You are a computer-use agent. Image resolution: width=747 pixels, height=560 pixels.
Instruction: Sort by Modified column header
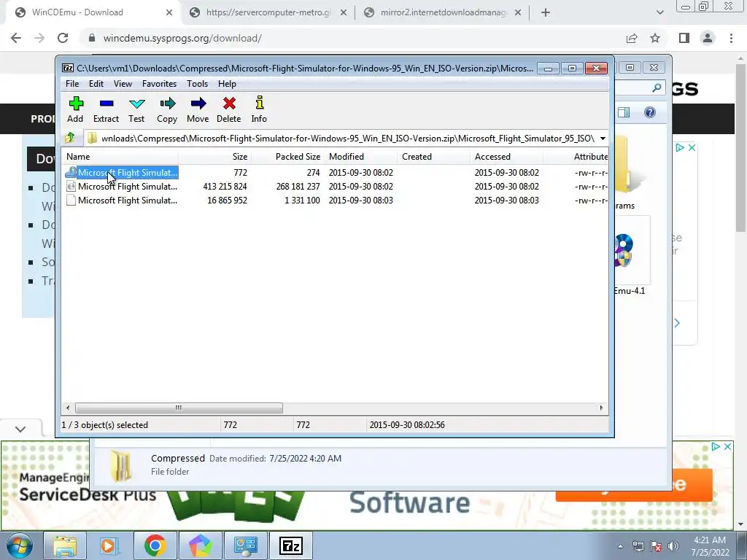(x=360, y=157)
